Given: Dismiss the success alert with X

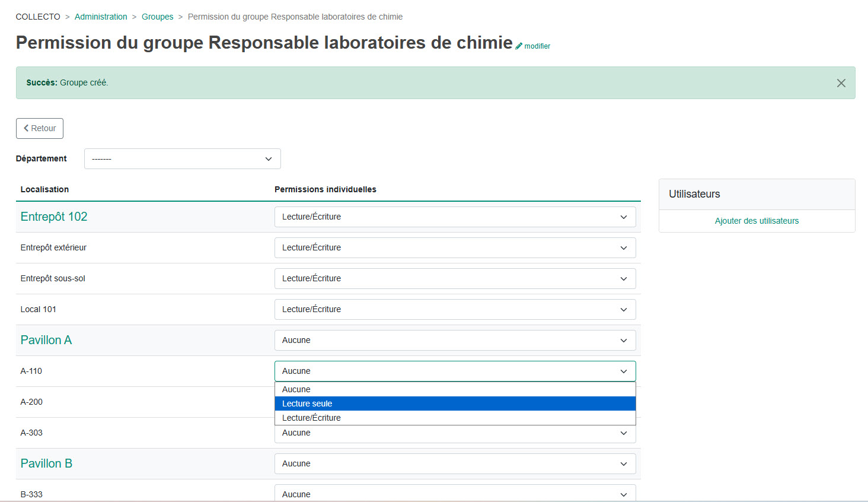Looking at the screenshot, I should pyautogui.click(x=841, y=83).
